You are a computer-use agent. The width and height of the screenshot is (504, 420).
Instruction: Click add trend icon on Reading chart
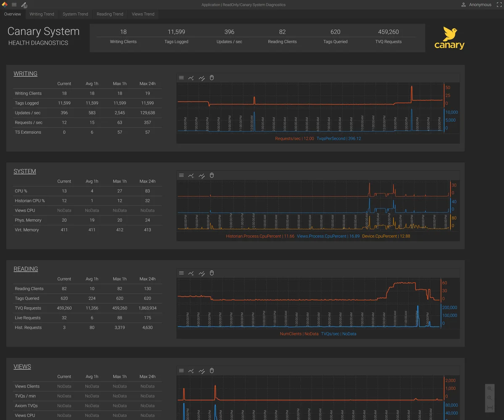[192, 273]
